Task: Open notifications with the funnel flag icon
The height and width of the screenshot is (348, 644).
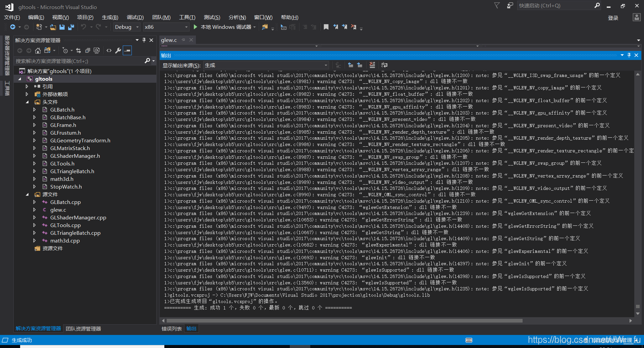Action: click(497, 5)
